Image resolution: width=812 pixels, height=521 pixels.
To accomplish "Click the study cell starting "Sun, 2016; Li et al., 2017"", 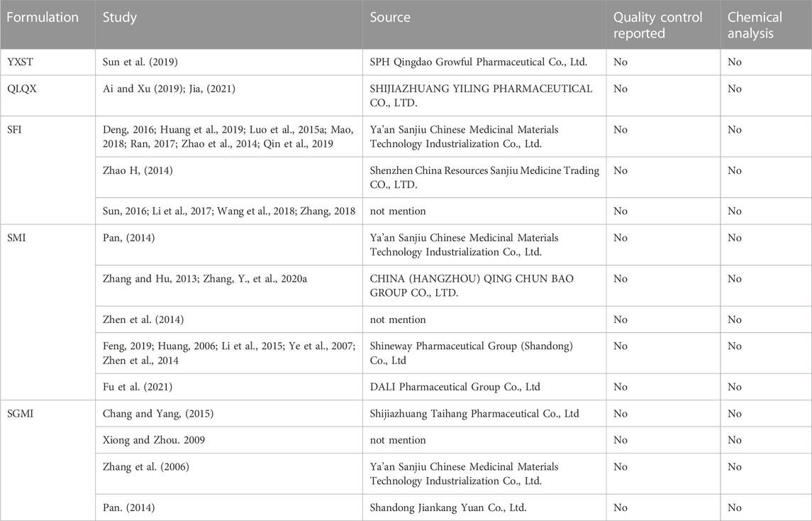I will [x=229, y=211].
